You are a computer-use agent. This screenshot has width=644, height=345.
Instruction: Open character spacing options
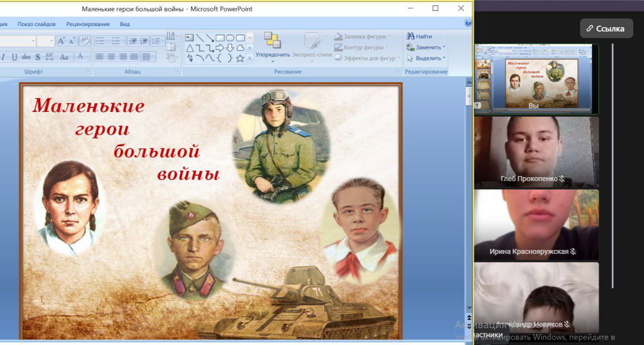(x=50, y=57)
